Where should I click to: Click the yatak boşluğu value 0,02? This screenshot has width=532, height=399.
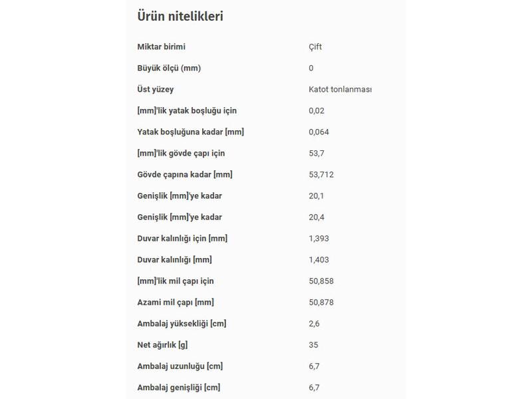317,111
